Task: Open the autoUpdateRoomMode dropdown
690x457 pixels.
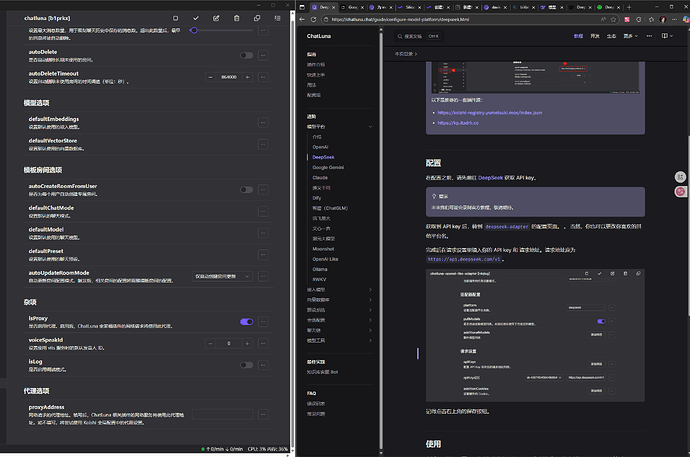Action: (222, 276)
